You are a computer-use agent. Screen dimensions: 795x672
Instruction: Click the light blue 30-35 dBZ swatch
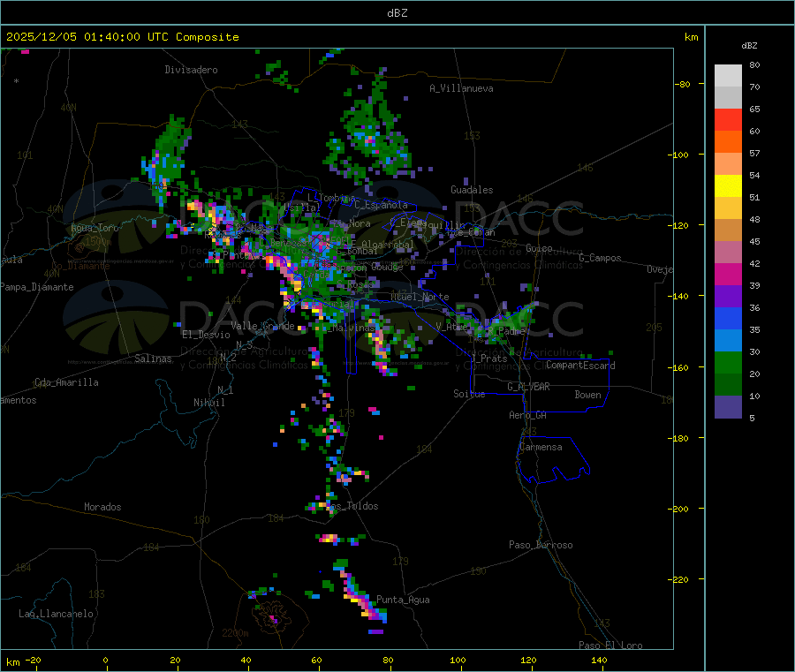(728, 341)
